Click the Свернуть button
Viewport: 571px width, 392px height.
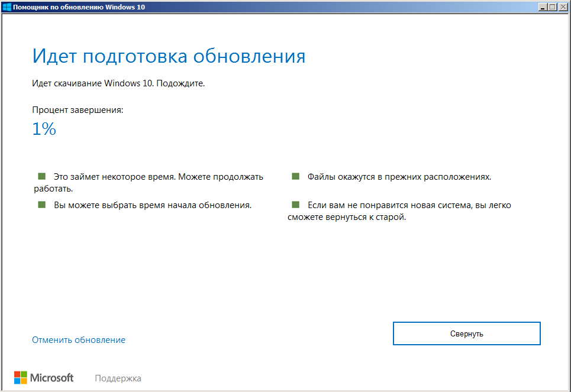point(466,333)
